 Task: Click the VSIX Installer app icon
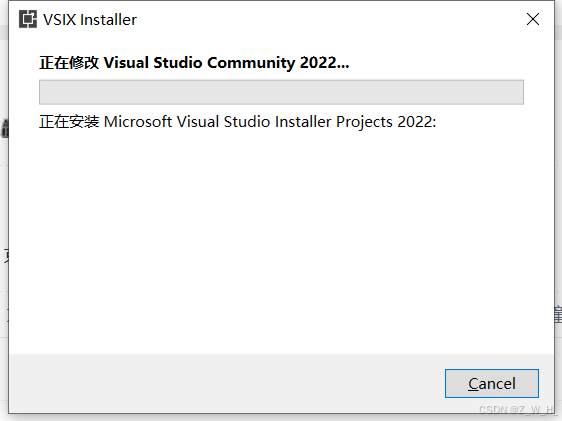coord(28,19)
